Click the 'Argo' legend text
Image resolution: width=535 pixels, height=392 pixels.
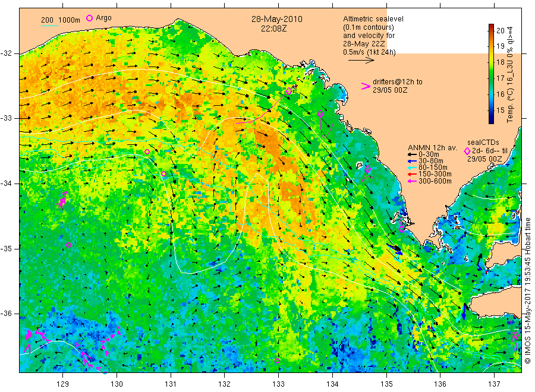click(x=103, y=18)
